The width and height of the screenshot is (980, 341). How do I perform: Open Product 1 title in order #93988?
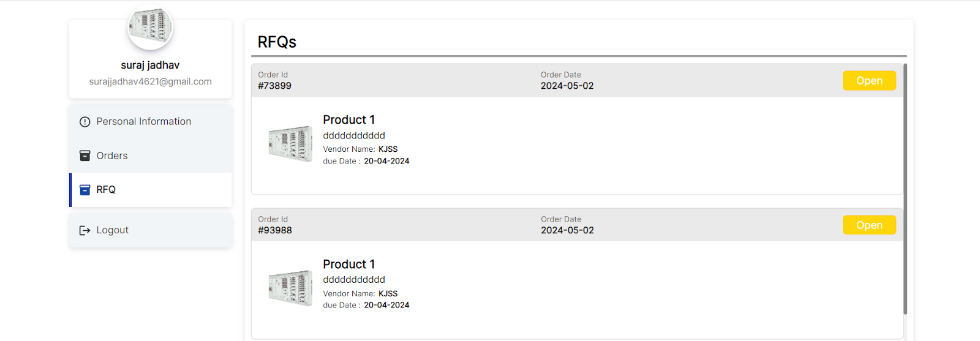[x=349, y=264]
